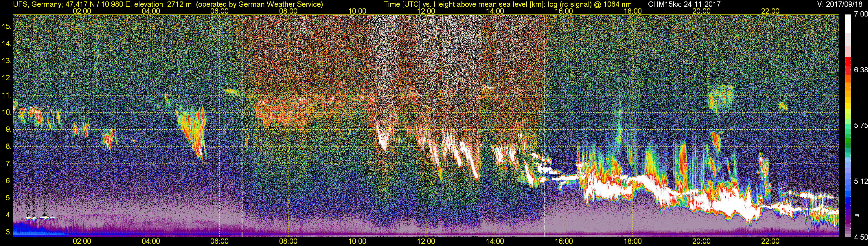This screenshot has height=246, width=868.
Task: Click the '12:00' label on the upper time axis
Action: pos(426,11)
